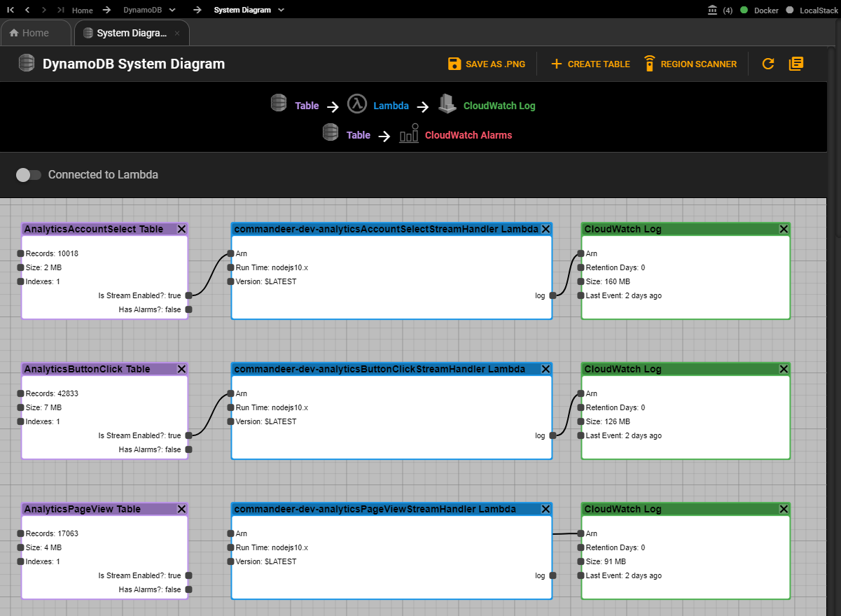Close the analyticsPageViewStreamHandler Lambda node
The height and width of the screenshot is (616, 841).
pos(545,509)
